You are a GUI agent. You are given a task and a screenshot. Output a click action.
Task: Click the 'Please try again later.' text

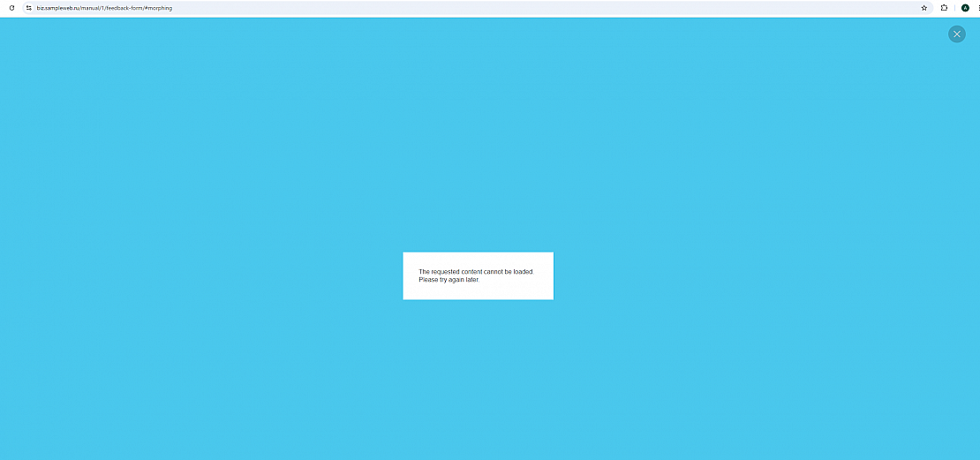click(449, 279)
